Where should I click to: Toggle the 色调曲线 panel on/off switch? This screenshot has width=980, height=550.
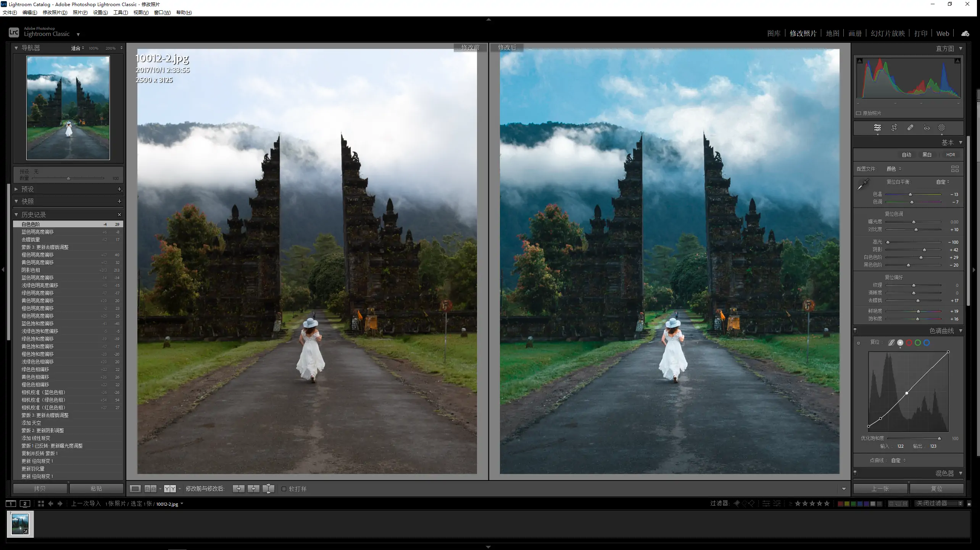(855, 330)
